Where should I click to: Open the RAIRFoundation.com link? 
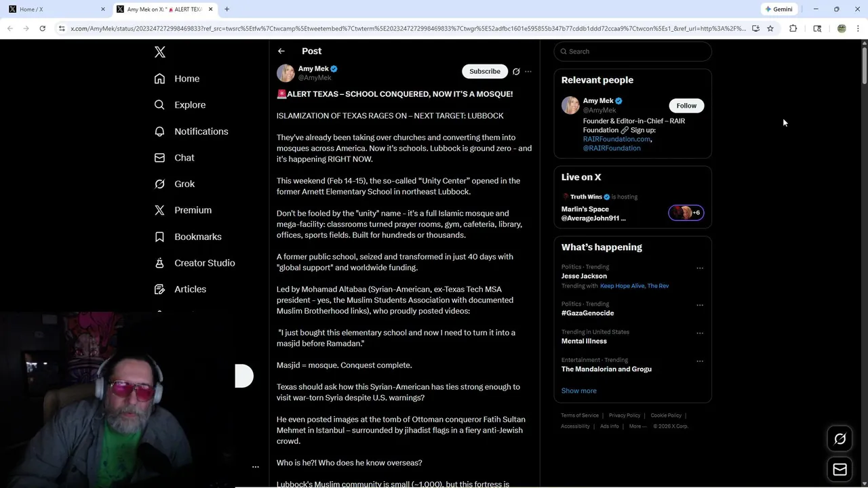(616, 139)
